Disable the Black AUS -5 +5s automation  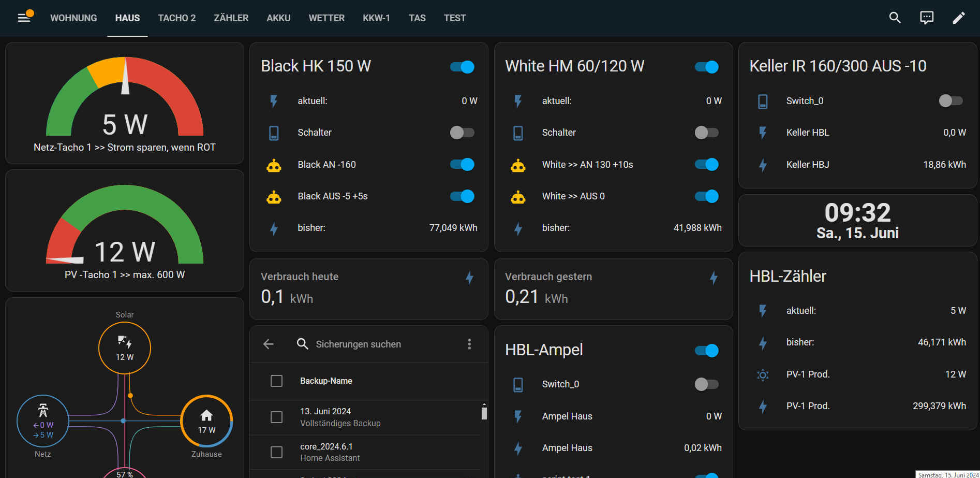click(x=462, y=196)
